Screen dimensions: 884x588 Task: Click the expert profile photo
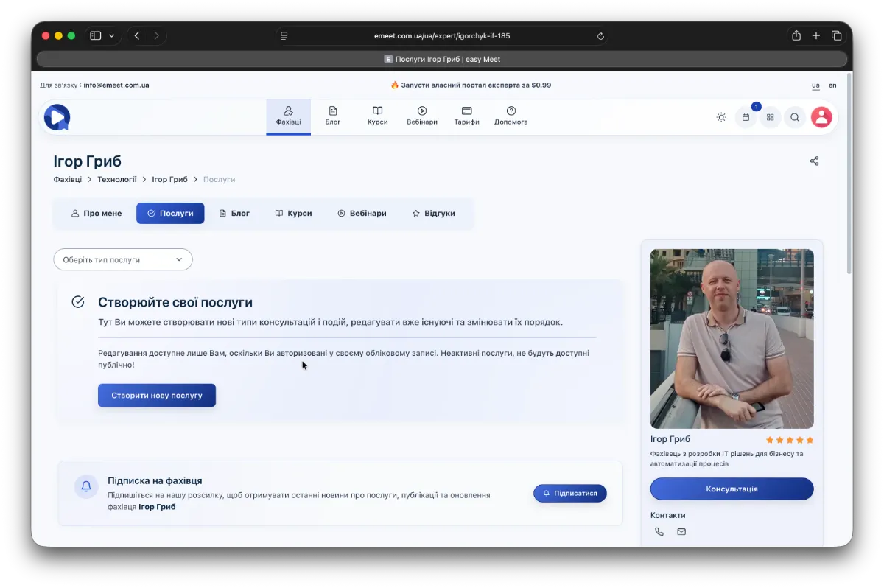tap(732, 338)
